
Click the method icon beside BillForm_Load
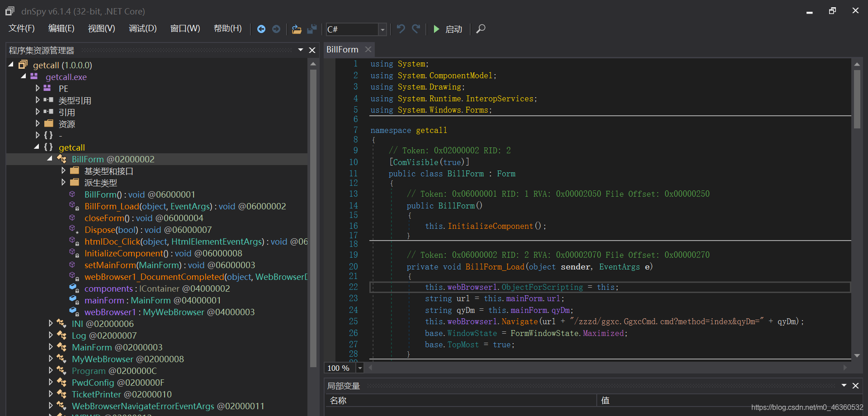[x=74, y=206]
